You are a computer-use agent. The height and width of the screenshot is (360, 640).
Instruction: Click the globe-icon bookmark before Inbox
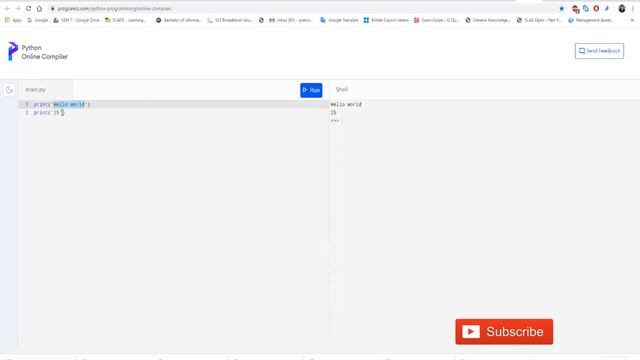tap(261, 20)
